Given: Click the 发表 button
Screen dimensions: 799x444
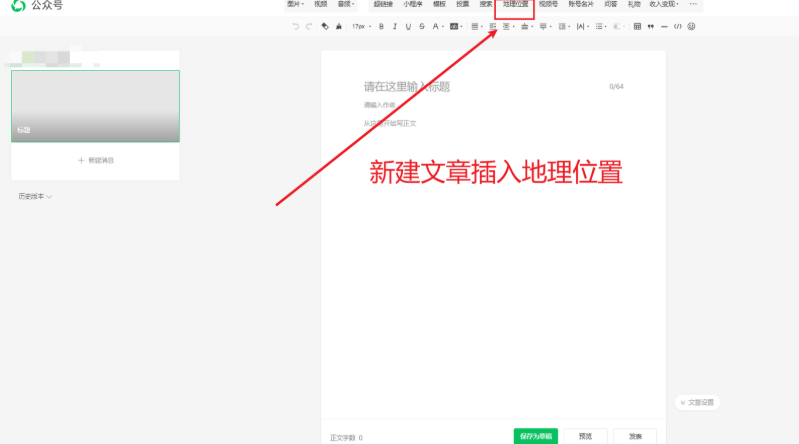Looking at the screenshot, I should click(635, 436).
